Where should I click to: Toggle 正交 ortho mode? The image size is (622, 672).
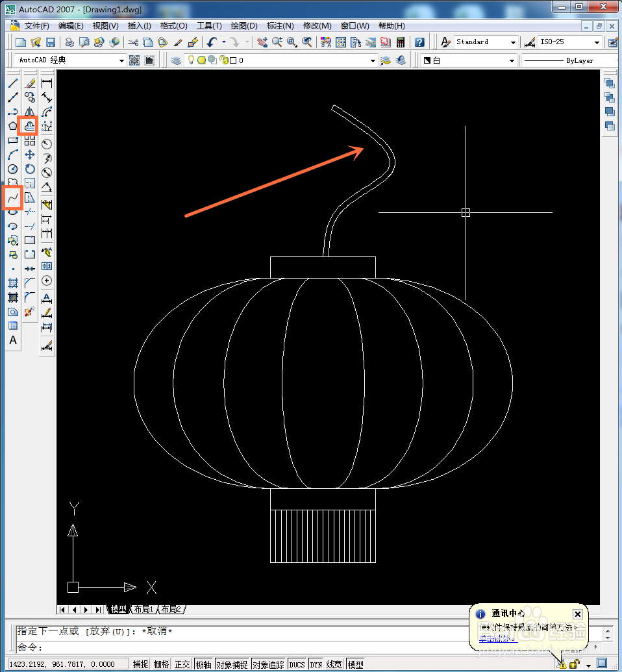pyautogui.click(x=182, y=664)
